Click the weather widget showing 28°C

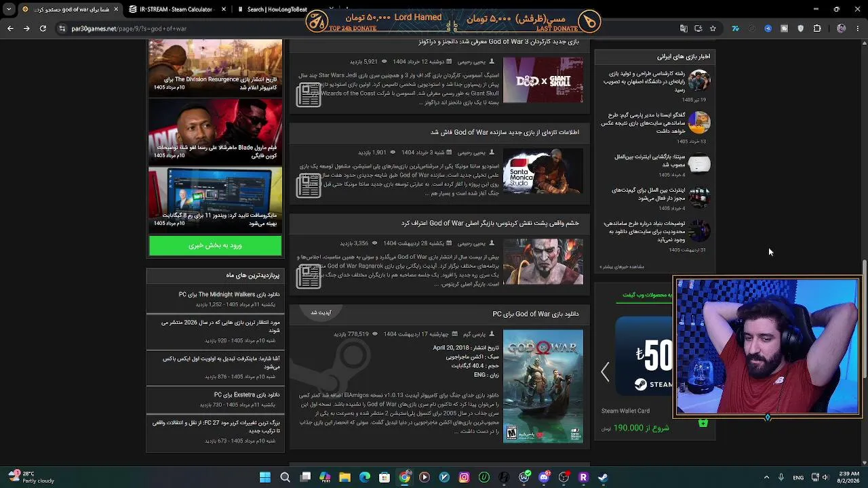pyautogui.click(x=31, y=477)
